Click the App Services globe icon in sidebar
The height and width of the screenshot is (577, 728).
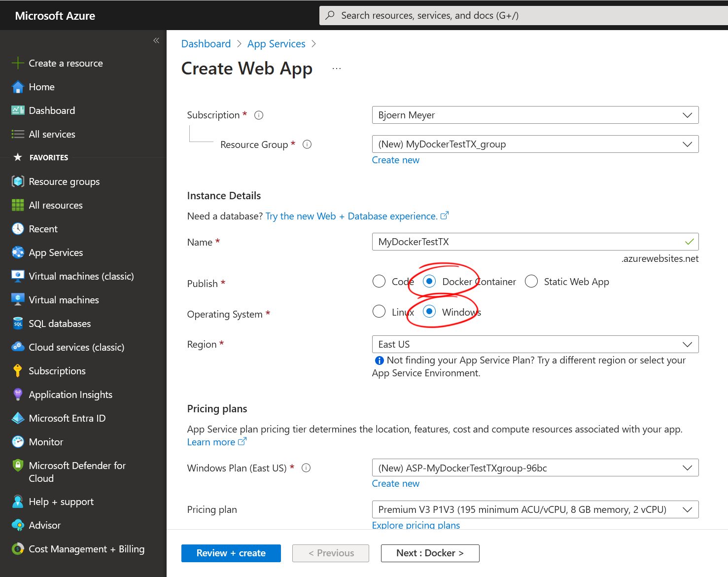point(18,252)
